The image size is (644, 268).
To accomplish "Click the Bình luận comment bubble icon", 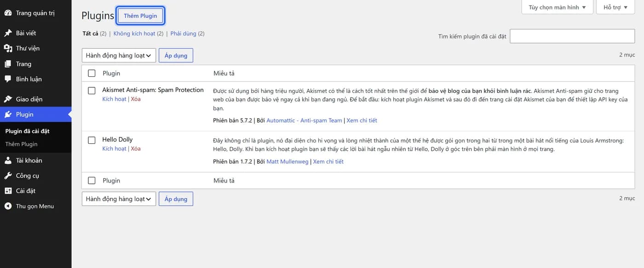I will click(x=8, y=79).
